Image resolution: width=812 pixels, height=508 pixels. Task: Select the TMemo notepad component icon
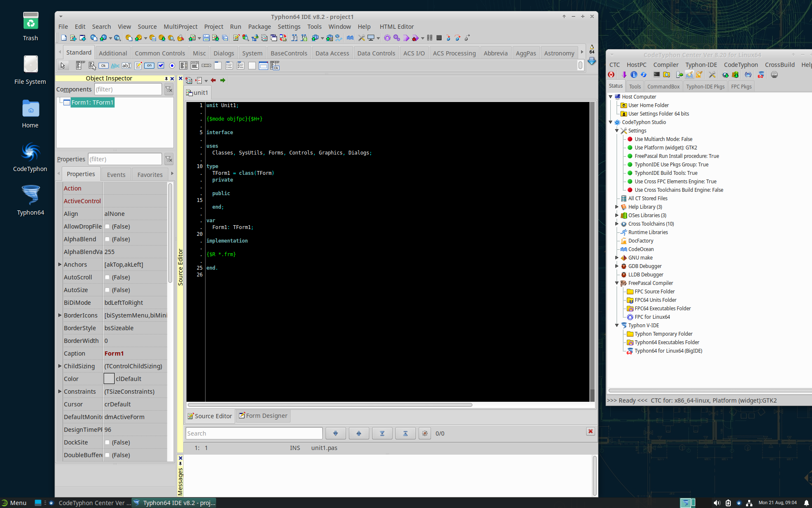(138, 66)
